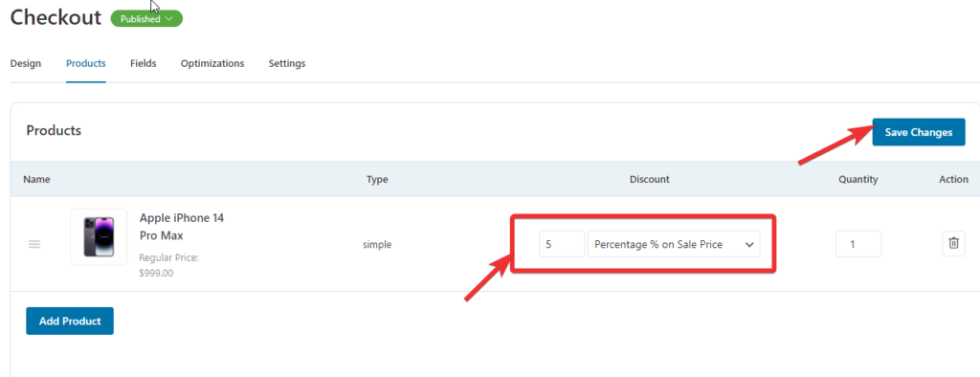Viewport: 980px width, 377px height.
Task: Click the Discount column header
Action: pyautogui.click(x=650, y=180)
